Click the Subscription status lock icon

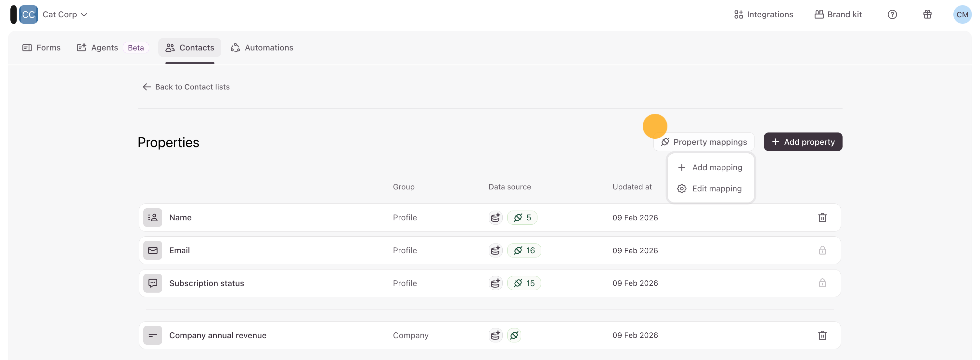point(822,283)
